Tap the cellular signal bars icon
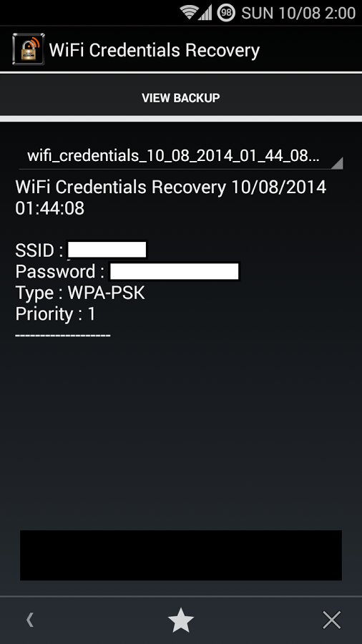Screen dimensions: 362x644 pyautogui.click(x=205, y=13)
